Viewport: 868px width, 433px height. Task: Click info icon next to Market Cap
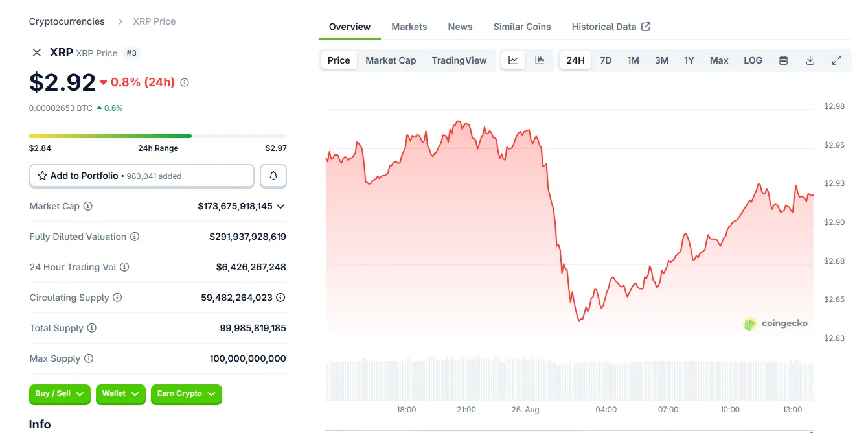pos(88,206)
